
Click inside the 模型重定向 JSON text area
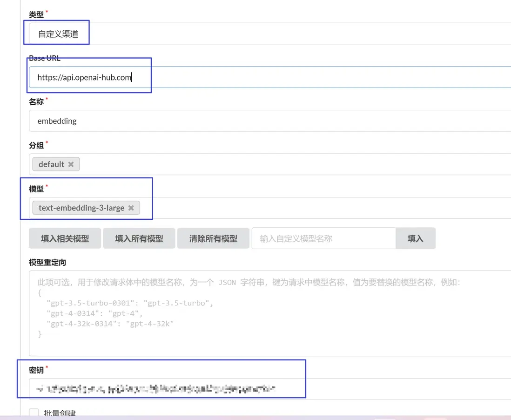[270, 313]
